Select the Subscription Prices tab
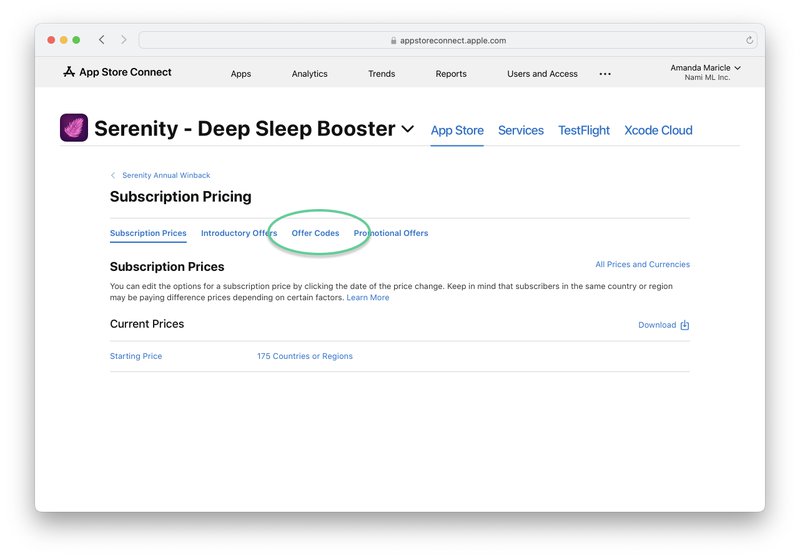This screenshot has width=800, height=558. point(148,233)
